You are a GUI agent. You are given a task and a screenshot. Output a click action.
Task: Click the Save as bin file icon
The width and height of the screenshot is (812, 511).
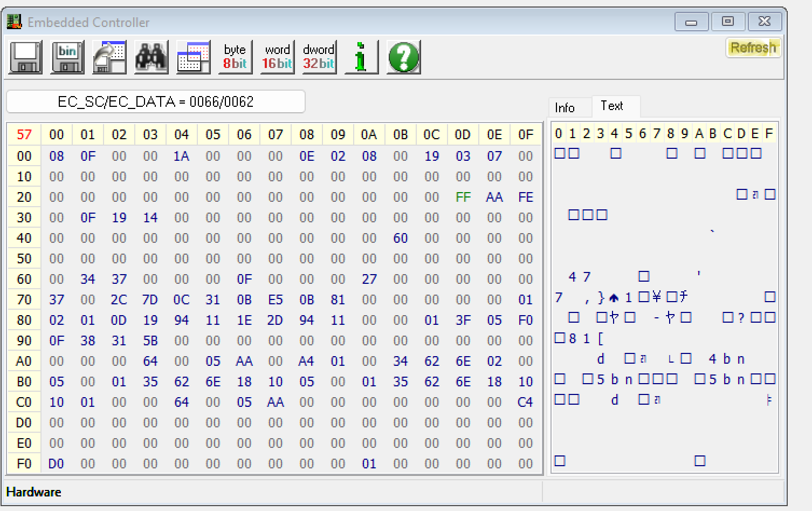click(x=67, y=57)
